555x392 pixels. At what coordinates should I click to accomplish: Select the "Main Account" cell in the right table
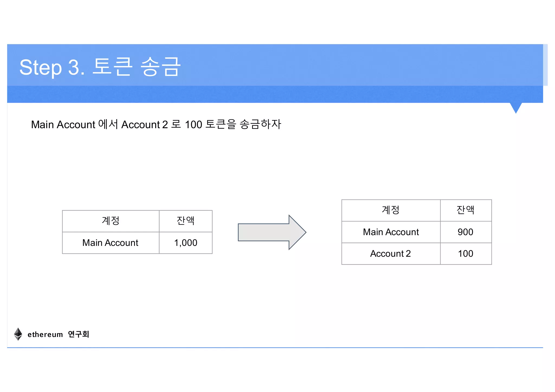pyautogui.click(x=391, y=232)
